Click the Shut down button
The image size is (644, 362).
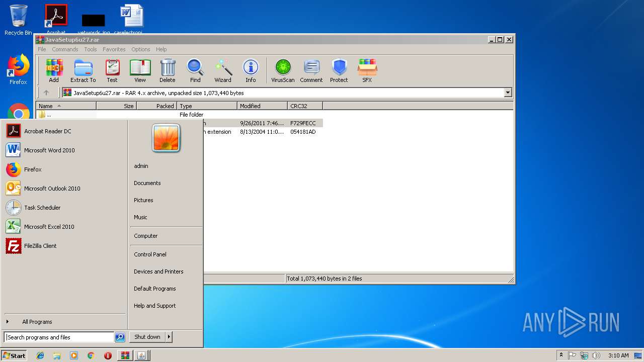click(147, 337)
